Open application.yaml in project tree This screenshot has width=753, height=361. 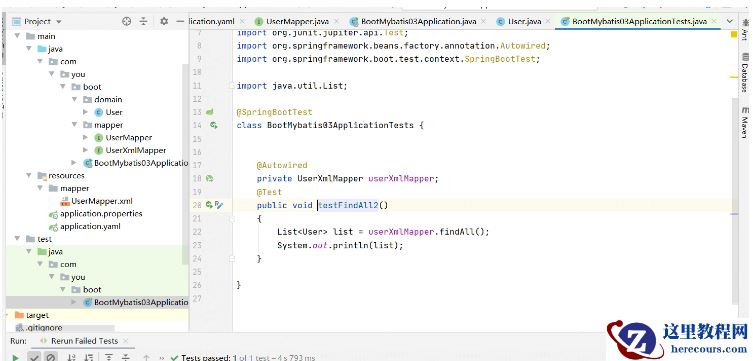85,227
